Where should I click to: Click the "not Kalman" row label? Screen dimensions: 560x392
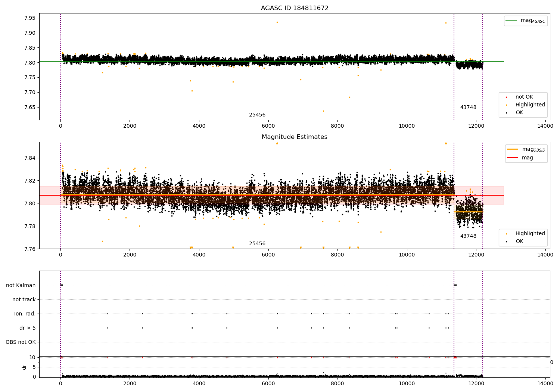point(21,286)
